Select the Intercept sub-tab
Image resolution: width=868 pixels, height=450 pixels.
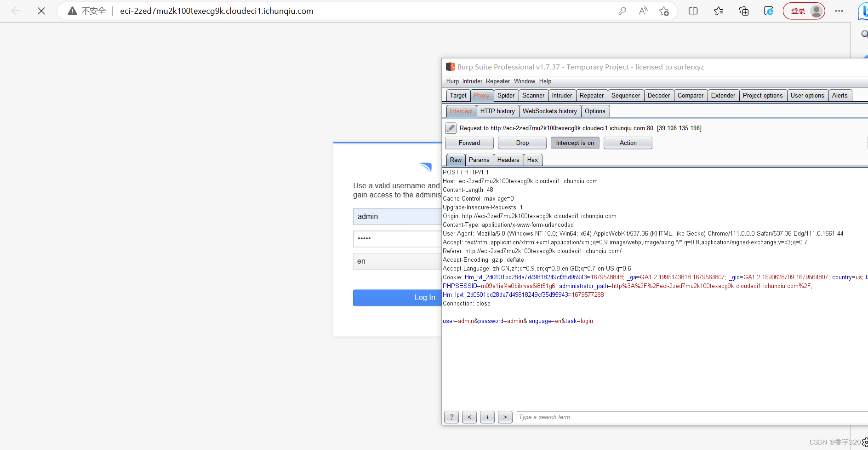tap(461, 111)
